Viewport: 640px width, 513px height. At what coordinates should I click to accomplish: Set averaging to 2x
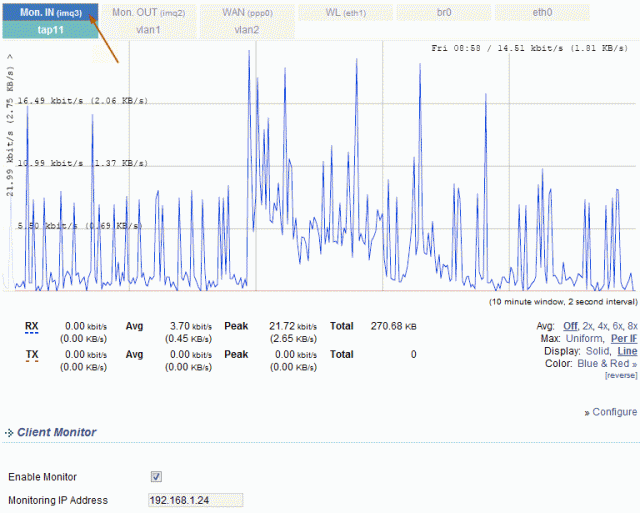pos(587,326)
